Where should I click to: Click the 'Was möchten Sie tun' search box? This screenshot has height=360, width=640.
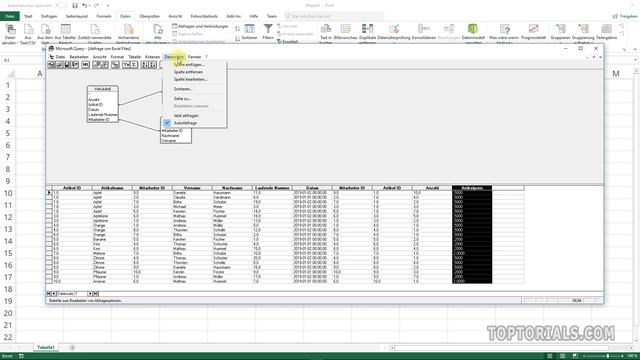(x=334, y=16)
